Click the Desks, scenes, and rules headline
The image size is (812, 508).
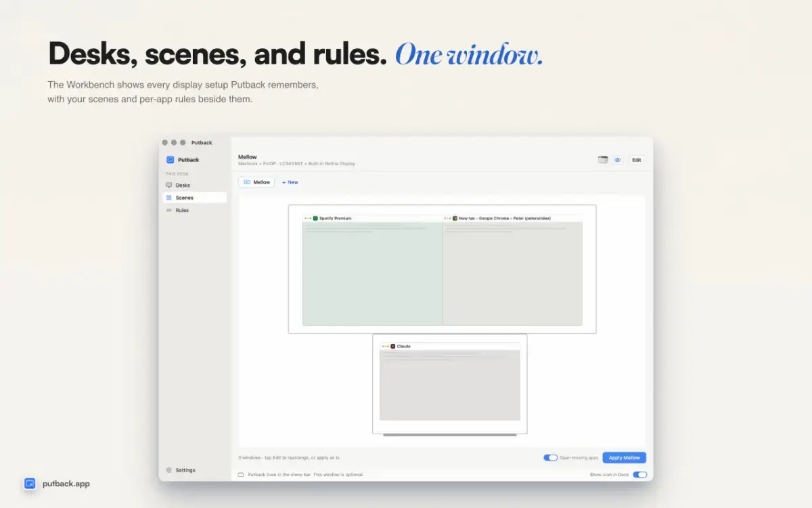tap(217, 54)
